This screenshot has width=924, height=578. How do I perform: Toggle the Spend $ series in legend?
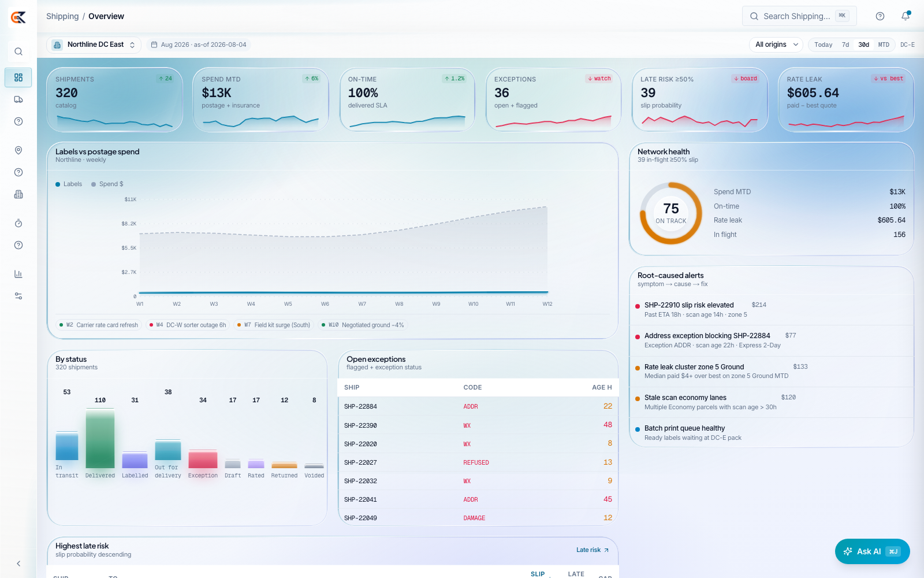107,184
